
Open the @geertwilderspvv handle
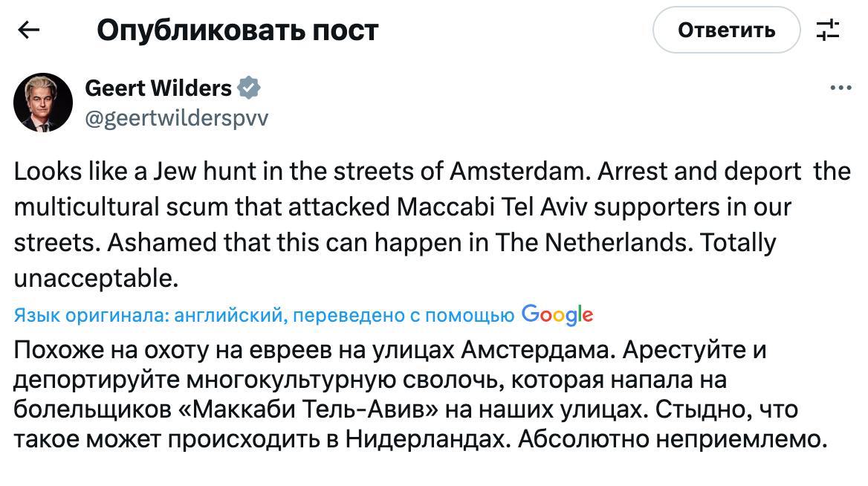tap(177, 117)
